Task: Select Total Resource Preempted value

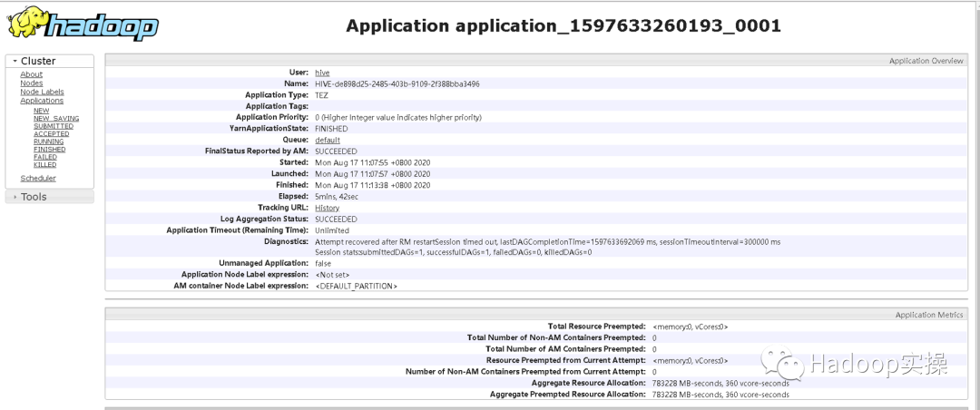Action: (690, 327)
